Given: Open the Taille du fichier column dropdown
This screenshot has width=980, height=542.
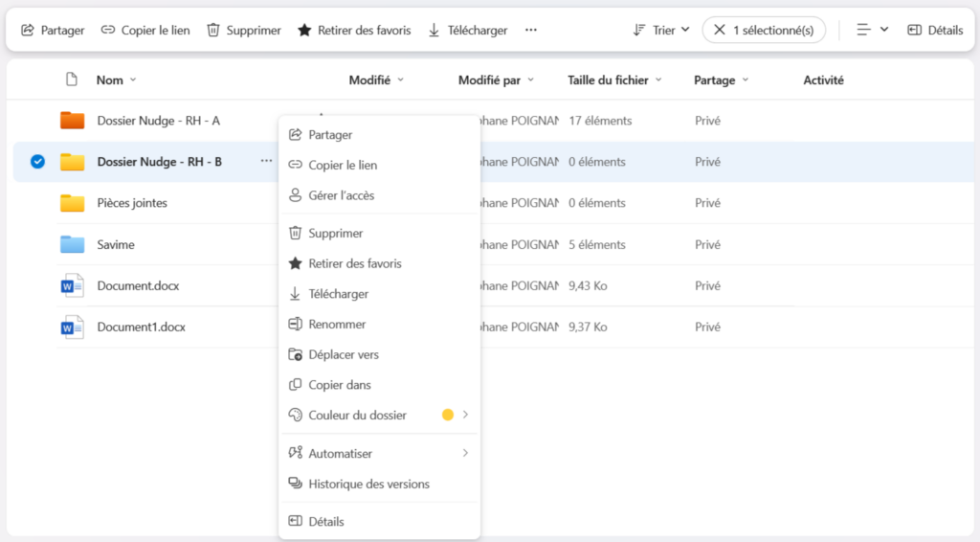Looking at the screenshot, I should (x=658, y=80).
